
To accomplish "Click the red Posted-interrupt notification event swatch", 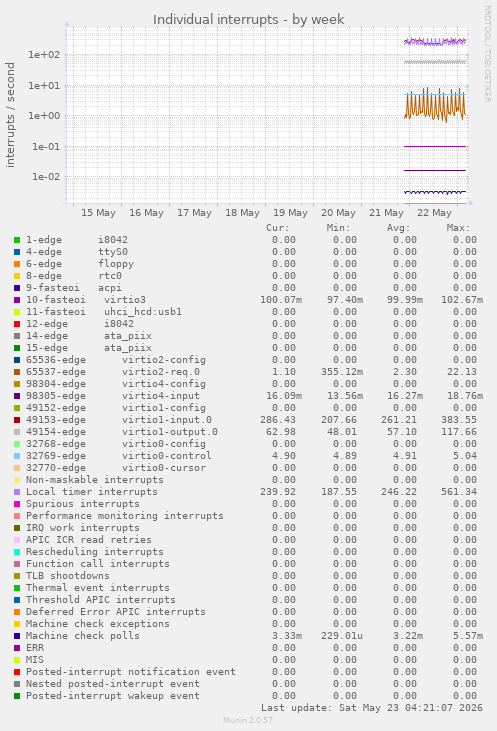I will 17,672.
